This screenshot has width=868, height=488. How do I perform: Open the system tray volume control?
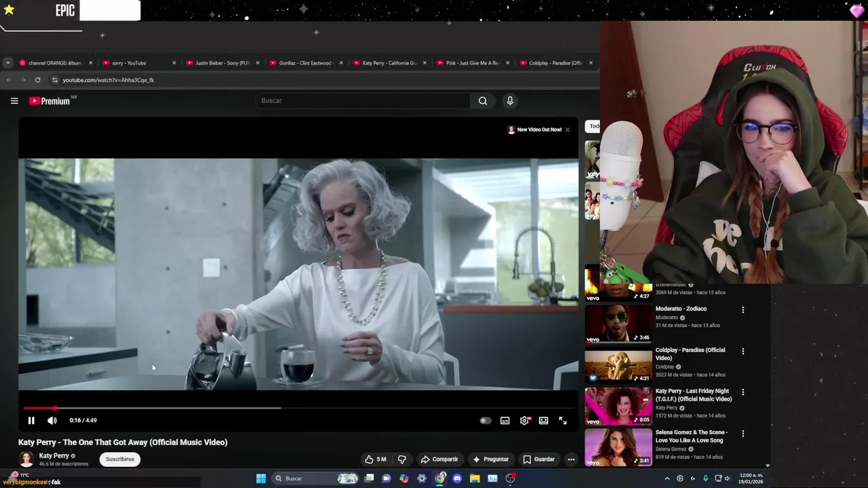click(x=726, y=479)
